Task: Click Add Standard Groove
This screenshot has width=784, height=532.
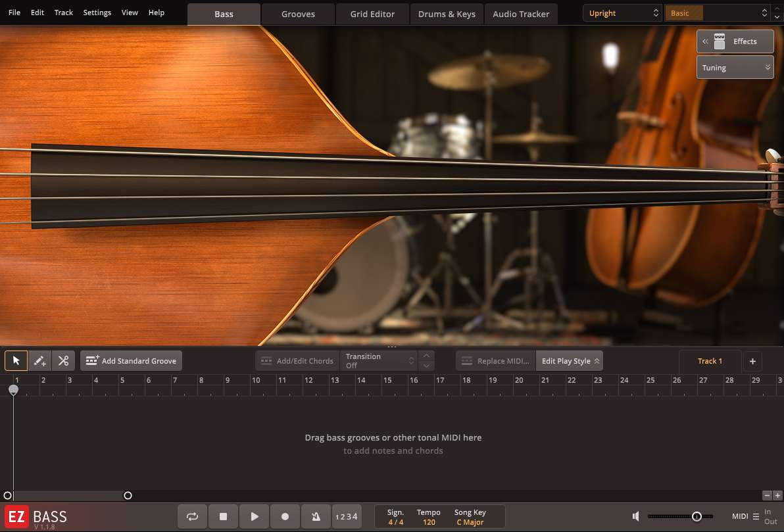Action: [131, 360]
